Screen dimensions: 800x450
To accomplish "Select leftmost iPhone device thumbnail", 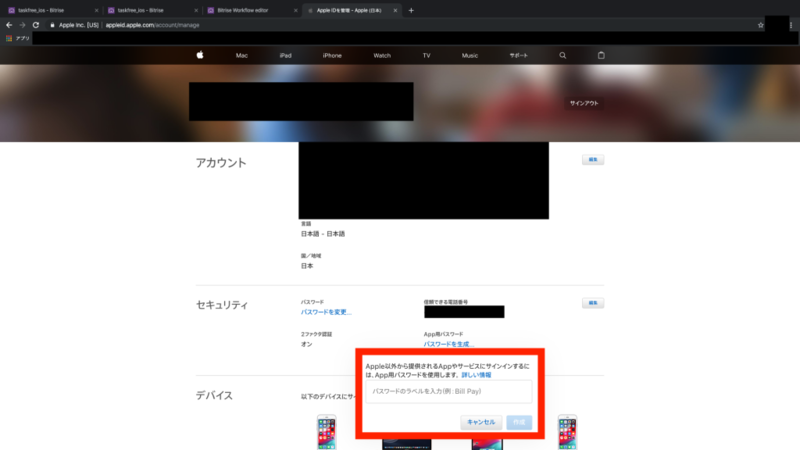I will (327, 433).
